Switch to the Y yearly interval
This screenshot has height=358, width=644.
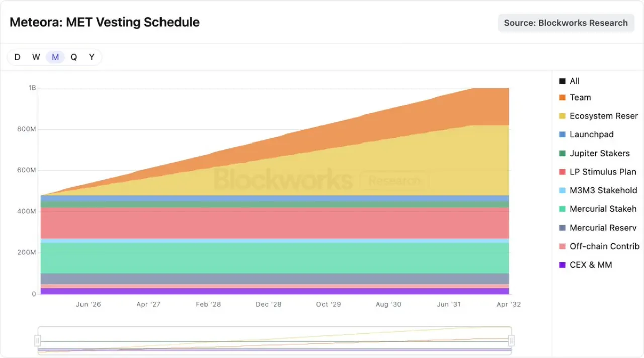pos(92,57)
